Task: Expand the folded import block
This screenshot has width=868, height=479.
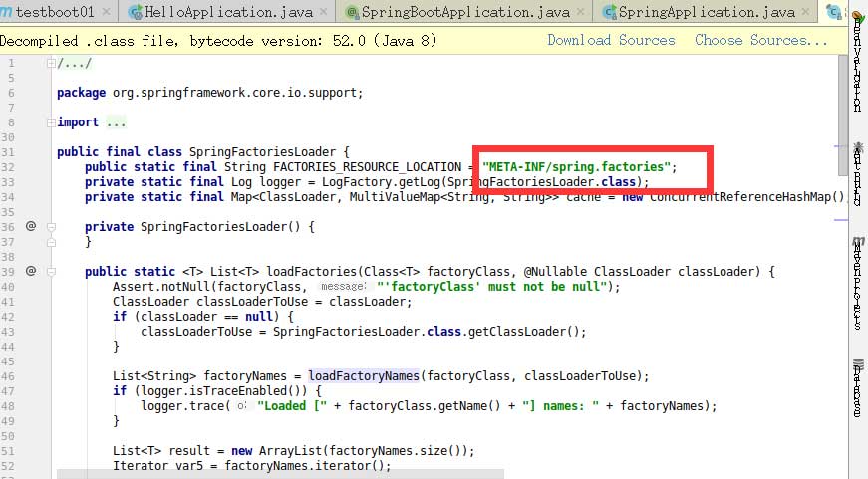Action: pos(51,122)
